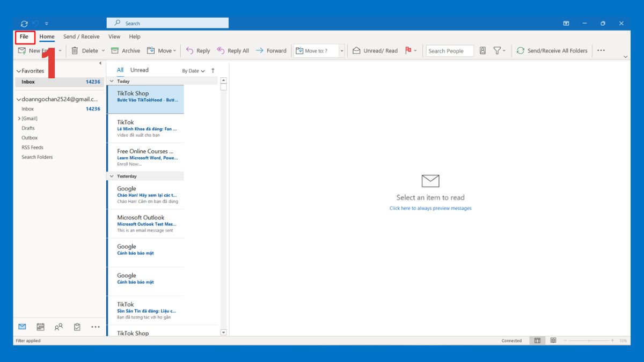Click the Forward arrow icon
The image size is (644, 362).
point(260,50)
